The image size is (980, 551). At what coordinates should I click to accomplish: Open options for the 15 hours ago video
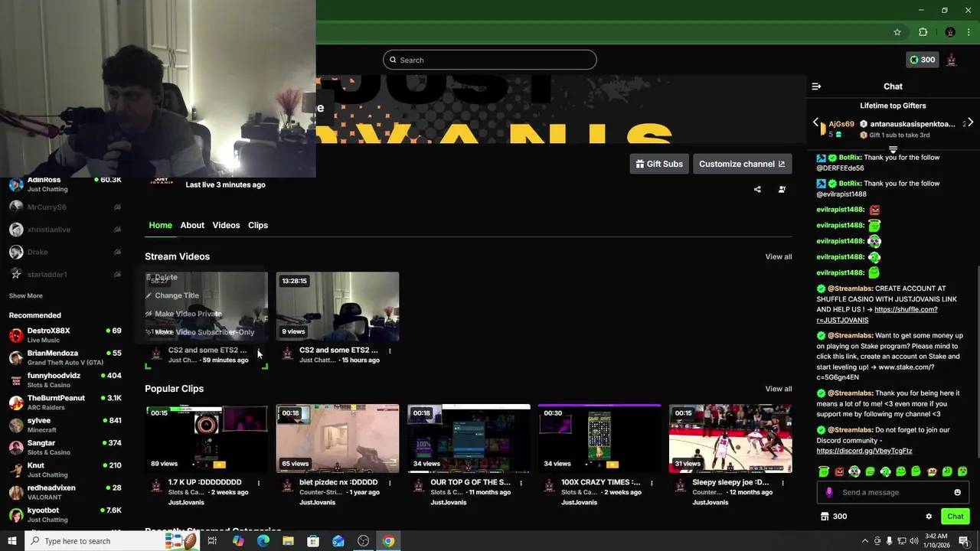tap(390, 350)
